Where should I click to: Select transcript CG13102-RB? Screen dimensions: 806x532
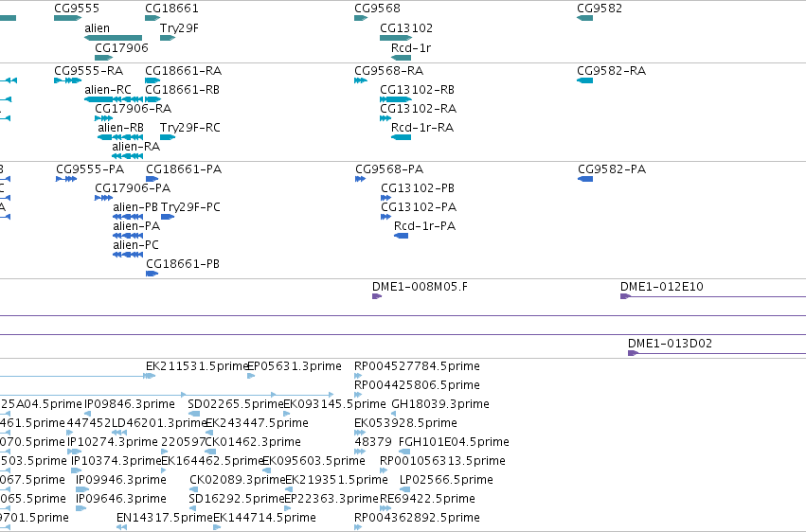coord(396,99)
